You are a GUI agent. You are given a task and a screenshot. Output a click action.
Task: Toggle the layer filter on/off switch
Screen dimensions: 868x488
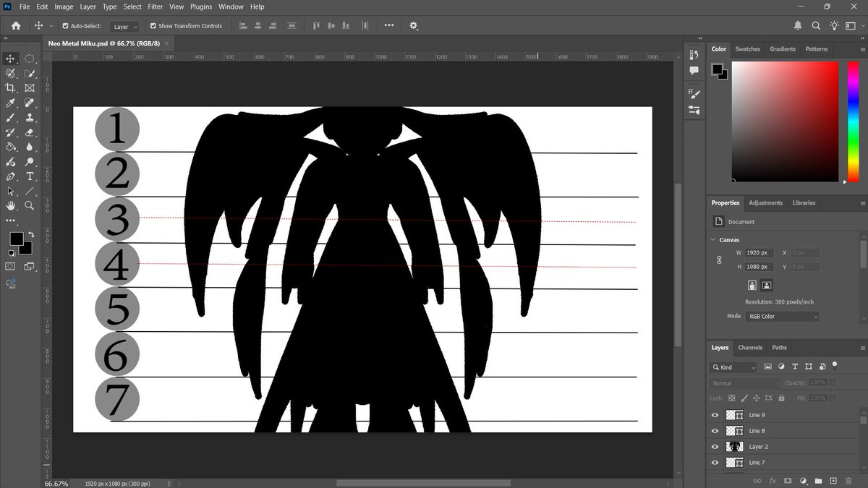[834, 365]
